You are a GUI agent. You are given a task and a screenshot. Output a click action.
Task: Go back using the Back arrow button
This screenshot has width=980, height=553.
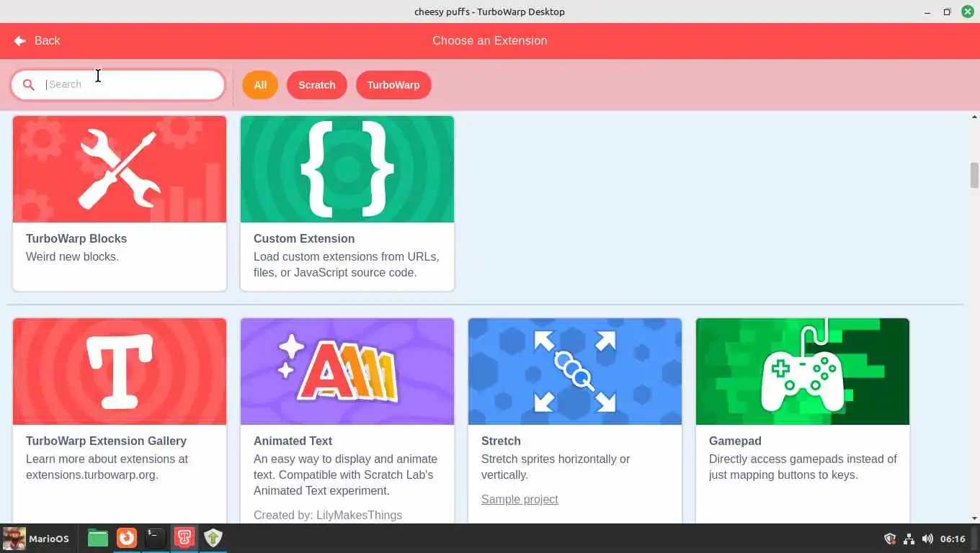(x=37, y=41)
